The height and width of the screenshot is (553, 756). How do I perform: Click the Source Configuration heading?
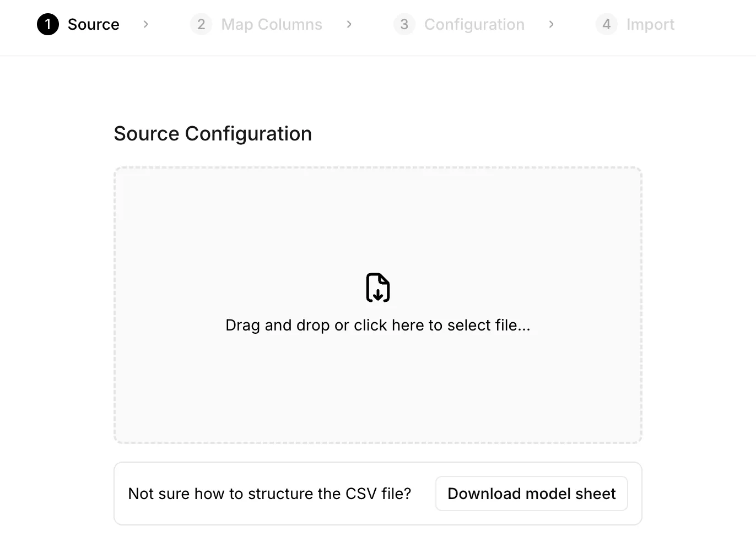(x=213, y=134)
